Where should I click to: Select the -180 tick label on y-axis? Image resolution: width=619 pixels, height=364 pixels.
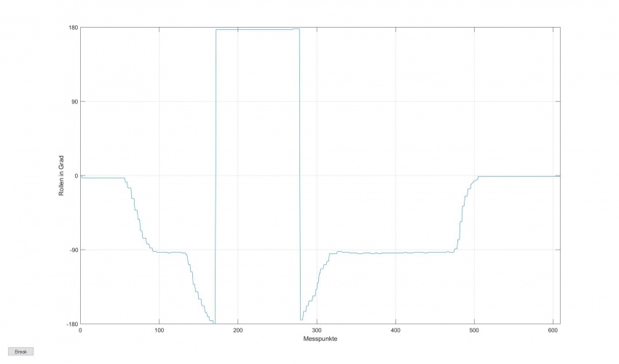72,324
